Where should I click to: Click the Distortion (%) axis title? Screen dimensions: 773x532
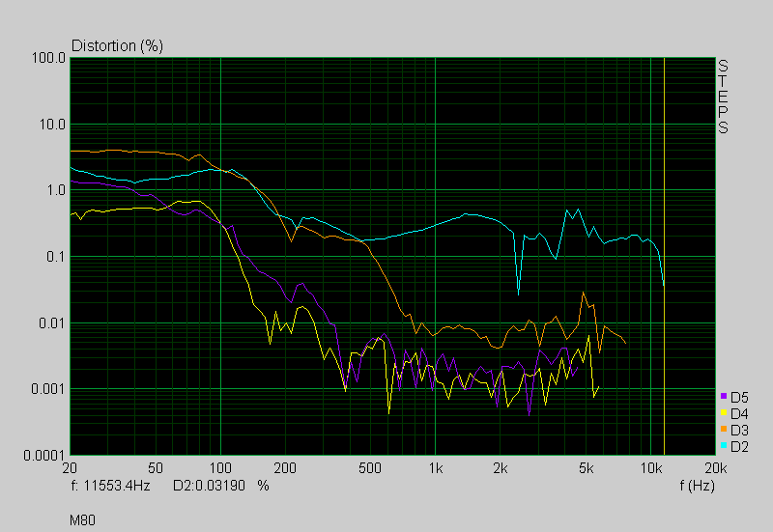click(x=117, y=45)
